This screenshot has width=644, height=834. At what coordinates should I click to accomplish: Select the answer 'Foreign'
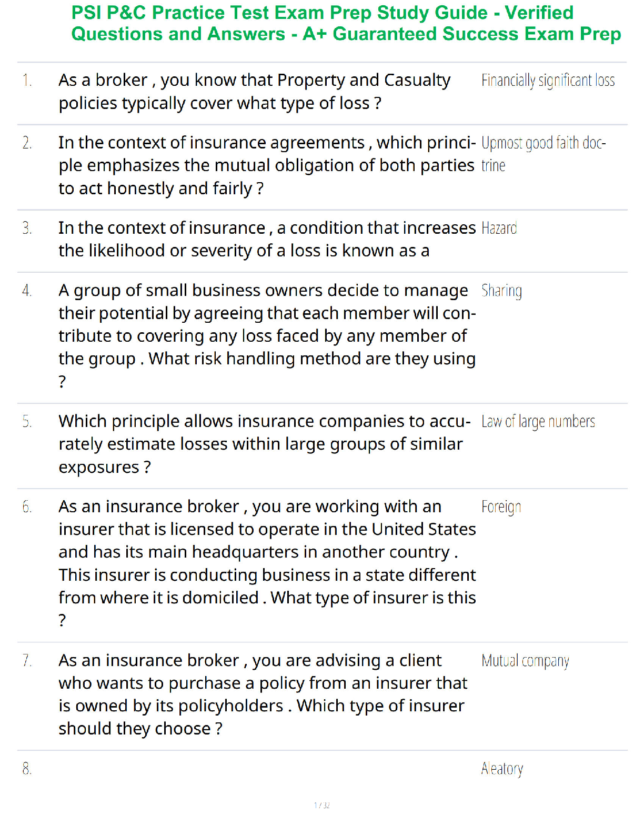tap(501, 507)
